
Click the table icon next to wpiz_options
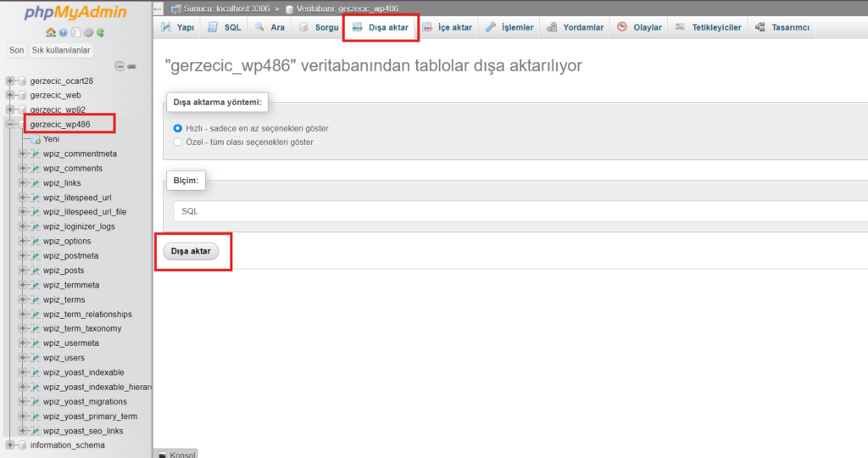click(36, 242)
